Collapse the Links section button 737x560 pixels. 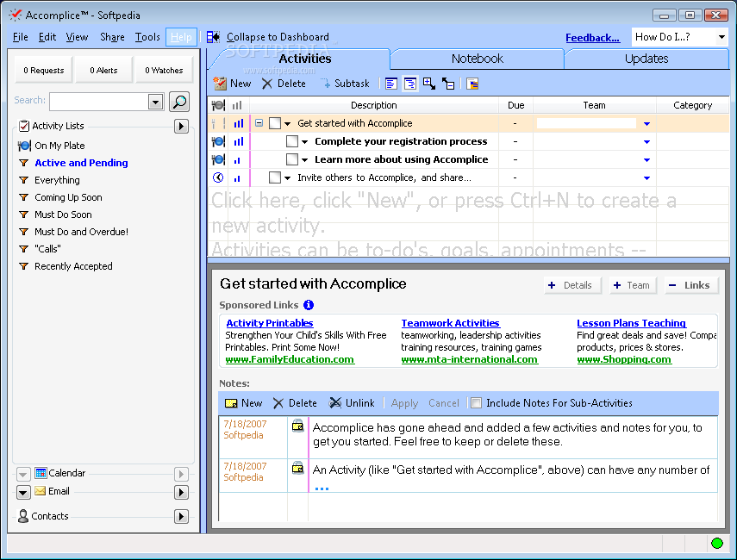(x=691, y=285)
